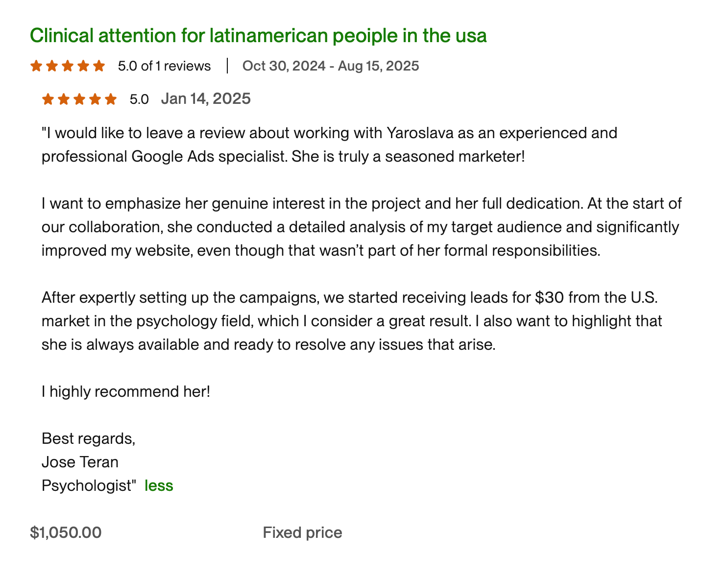
Task: Click second star in overall job rating
Action: point(51,66)
